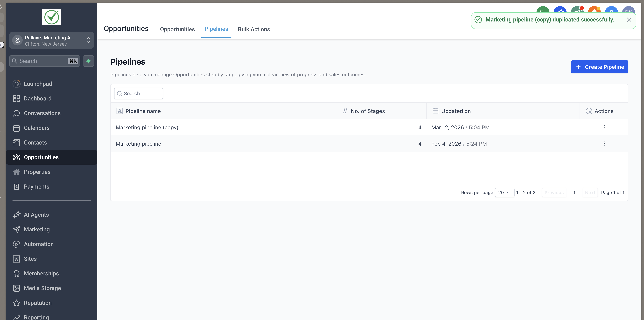Open Contacts from sidebar
Screen dimensions: 644x320
point(35,142)
